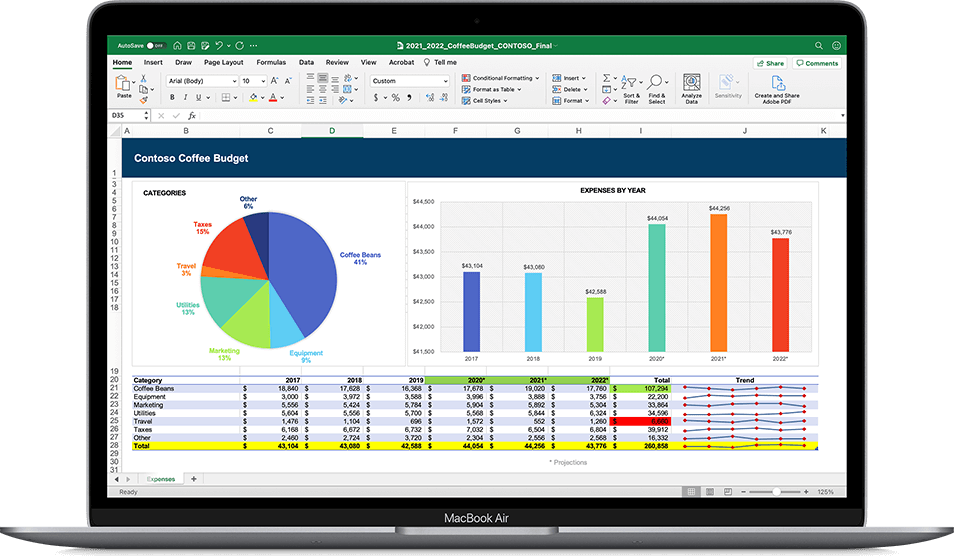Click the Borders icon

(x=226, y=97)
